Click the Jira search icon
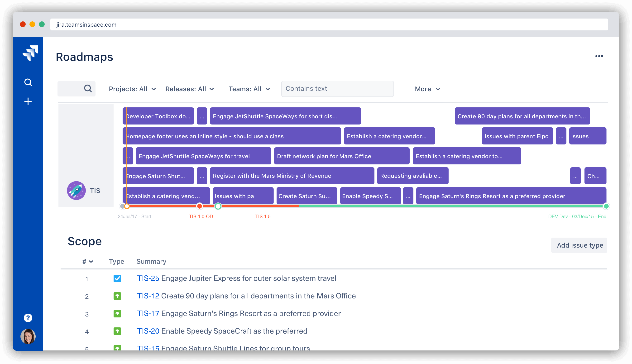This screenshot has height=364, width=632. [28, 82]
